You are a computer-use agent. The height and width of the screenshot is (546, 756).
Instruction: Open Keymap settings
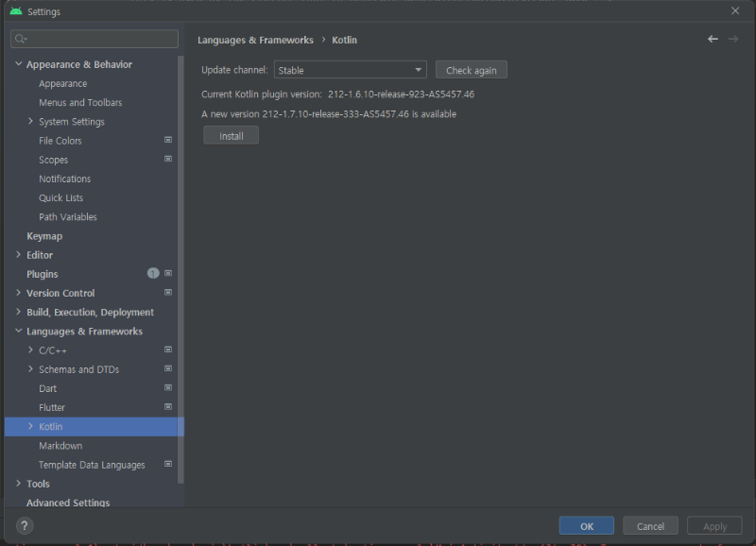[44, 236]
